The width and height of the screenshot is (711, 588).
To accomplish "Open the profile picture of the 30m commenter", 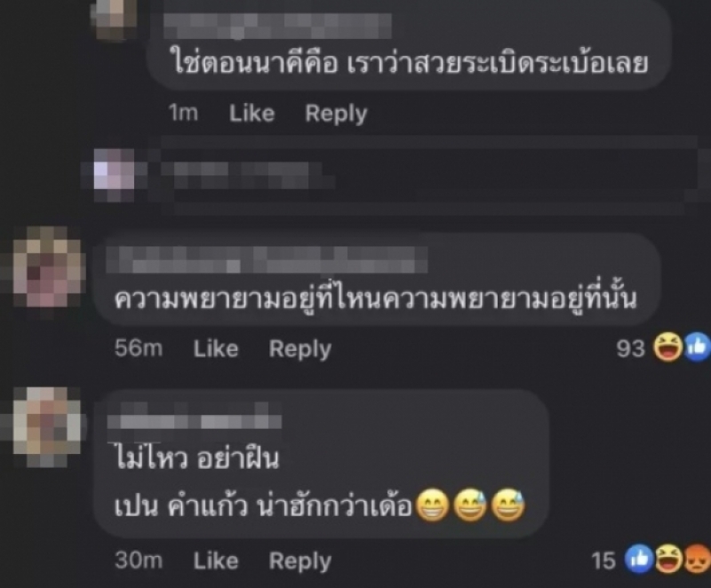I will 47,426.
